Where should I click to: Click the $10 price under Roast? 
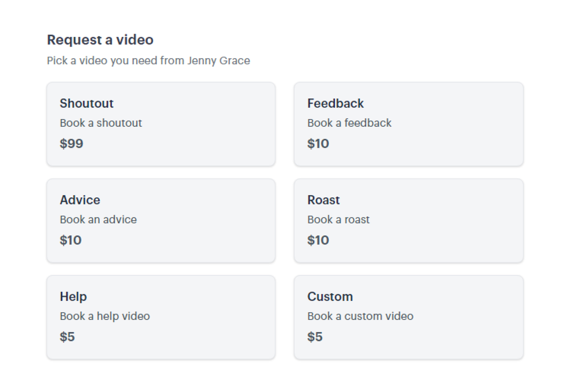[318, 240]
